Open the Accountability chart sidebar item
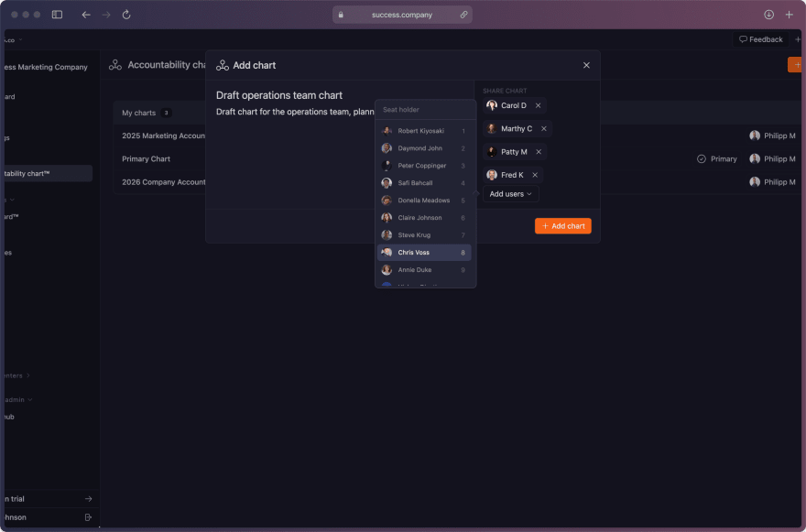This screenshot has width=806, height=532. coord(49,173)
